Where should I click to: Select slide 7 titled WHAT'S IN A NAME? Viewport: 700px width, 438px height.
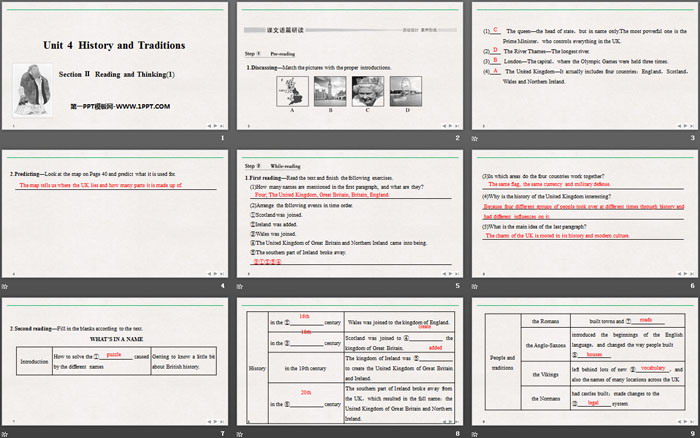click(115, 362)
